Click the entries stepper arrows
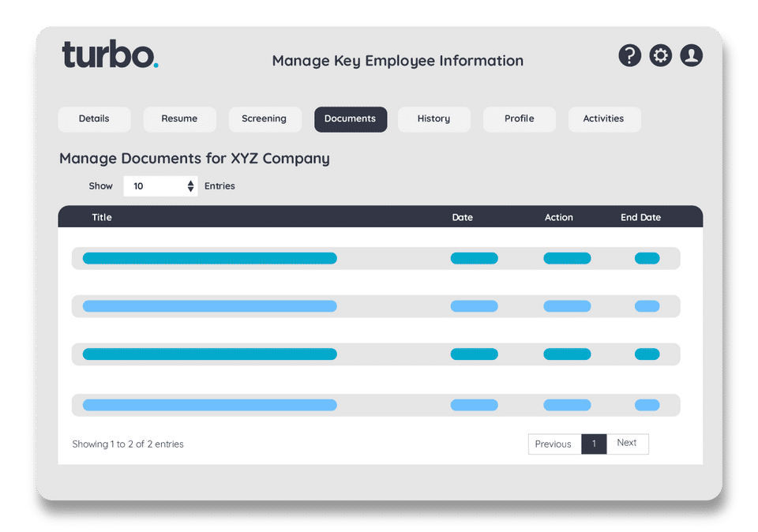Viewport: 758px width, 532px height. pyautogui.click(x=190, y=186)
